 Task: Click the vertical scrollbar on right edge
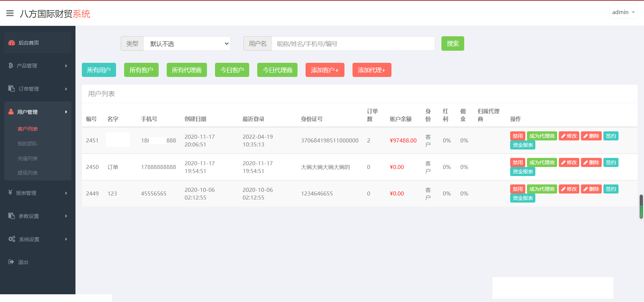641,207
